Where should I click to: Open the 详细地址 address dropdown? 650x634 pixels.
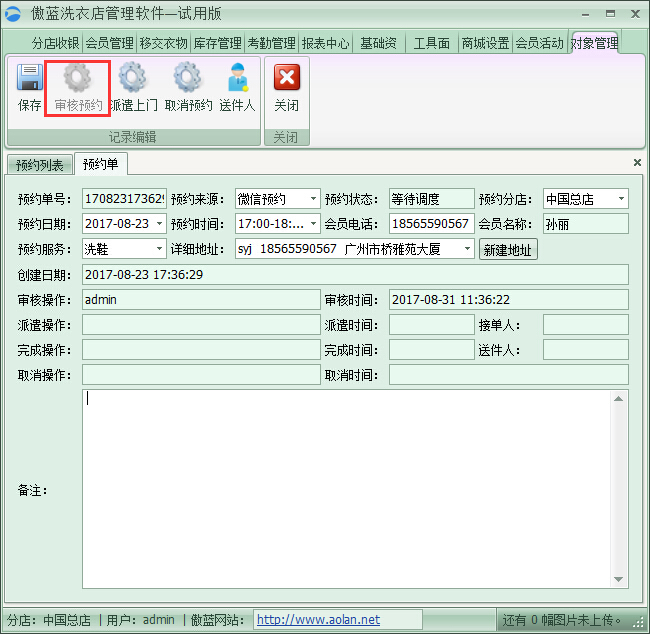[467, 249]
